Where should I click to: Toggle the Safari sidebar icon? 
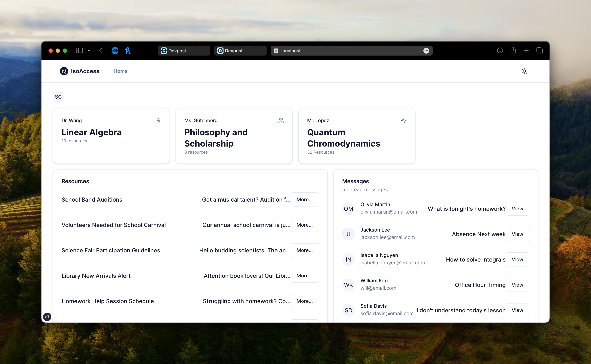click(79, 51)
